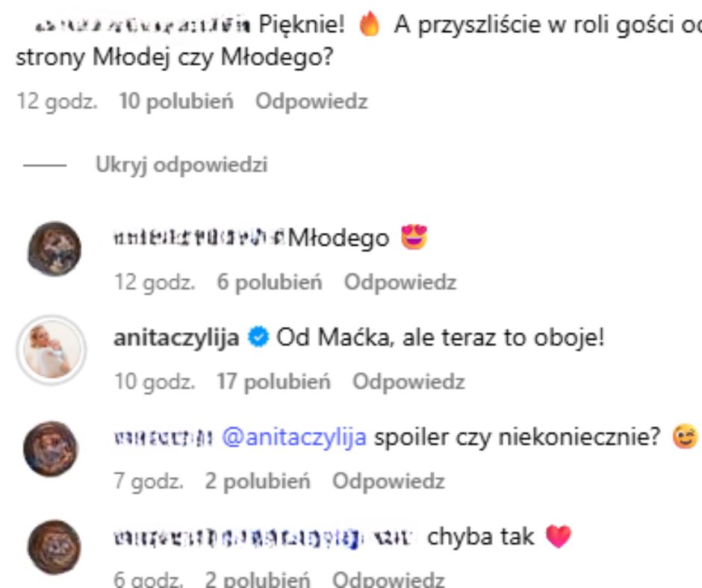The width and height of the screenshot is (702, 588).
Task: Reply to the spoiler czy niekoniecznie comment
Action: (x=388, y=481)
